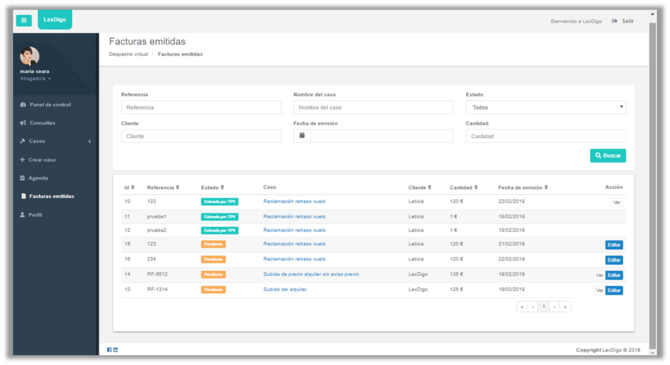Click the Casos gavel icon
Image resolution: width=670 pixels, height=365 pixels.
(23, 141)
